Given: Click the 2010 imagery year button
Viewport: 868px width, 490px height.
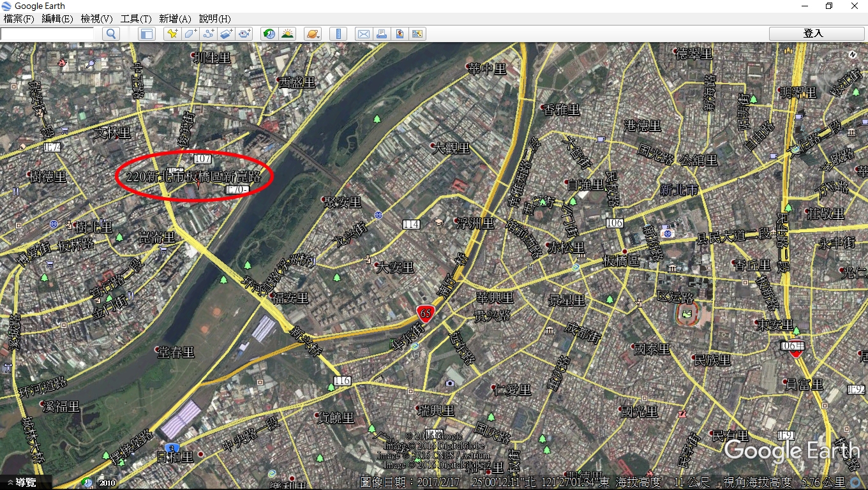Looking at the screenshot, I should (107, 483).
